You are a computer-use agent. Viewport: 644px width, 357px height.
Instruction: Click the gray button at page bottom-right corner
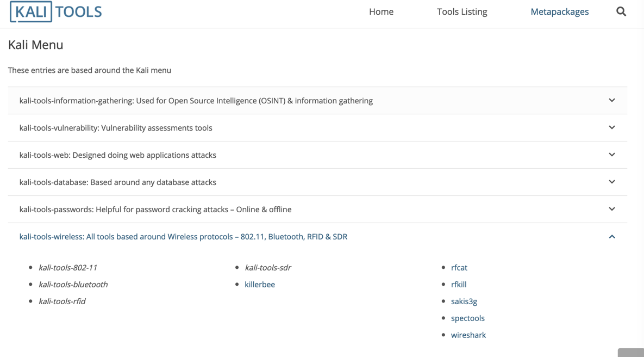631,353
